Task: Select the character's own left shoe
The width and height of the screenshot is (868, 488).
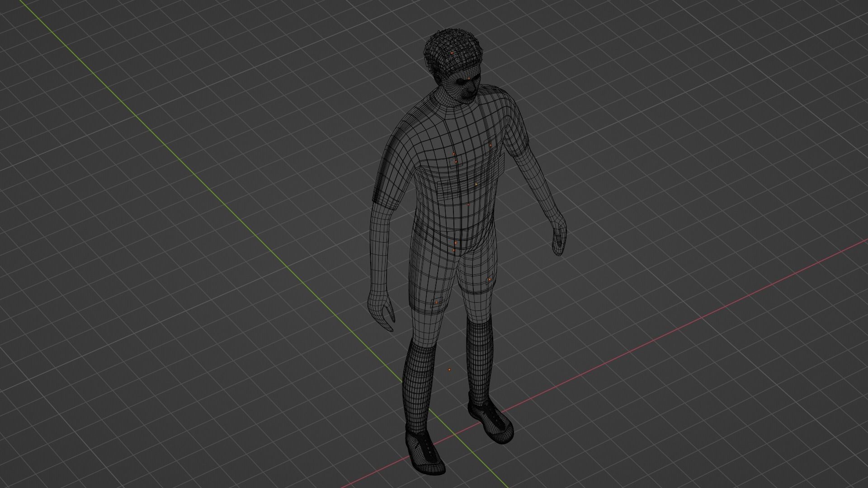Action: click(491, 422)
